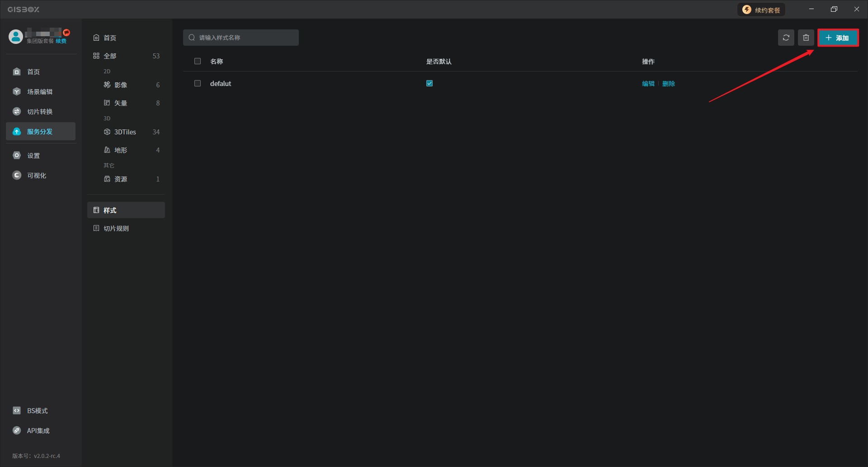Select the defalut row checkbox

pyautogui.click(x=198, y=83)
